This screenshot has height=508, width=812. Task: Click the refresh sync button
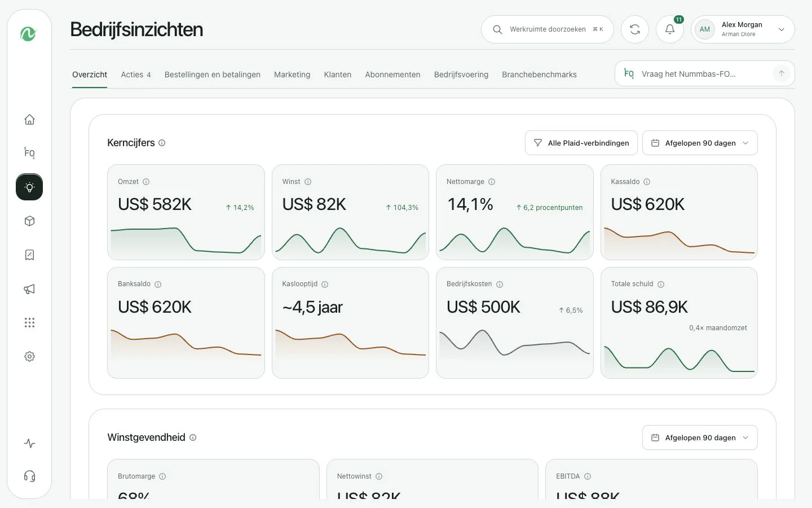[x=635, y=29]
